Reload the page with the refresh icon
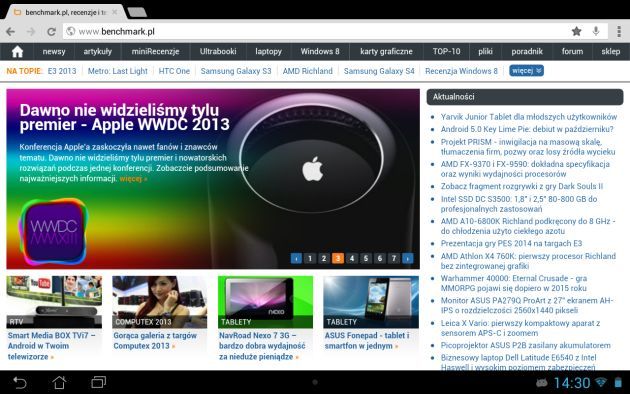This screenshot has width=630, height=394. click(51, 31)
